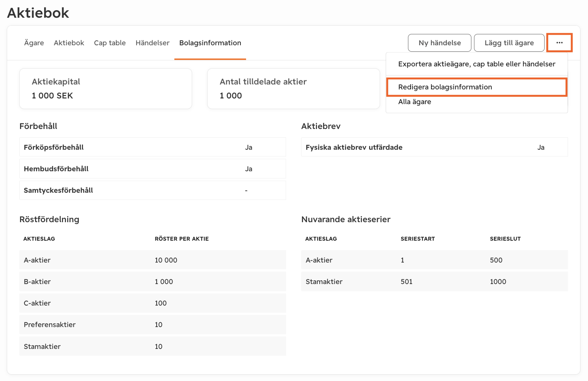Click Fysiska aktiebrev utfärdade row
The image size is (588, 381).
click(x=434, y=147)
